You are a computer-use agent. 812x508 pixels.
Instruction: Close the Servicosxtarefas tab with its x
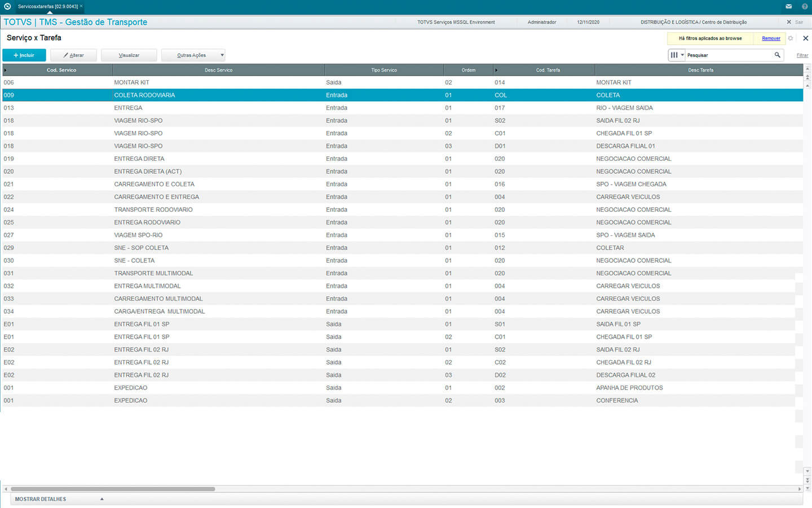81,6
